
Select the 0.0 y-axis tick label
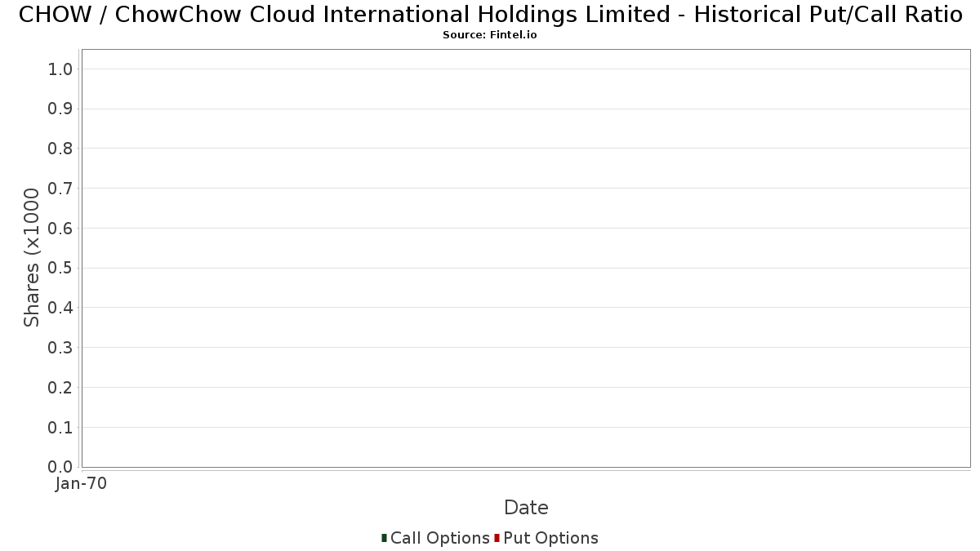pos(61,467)
